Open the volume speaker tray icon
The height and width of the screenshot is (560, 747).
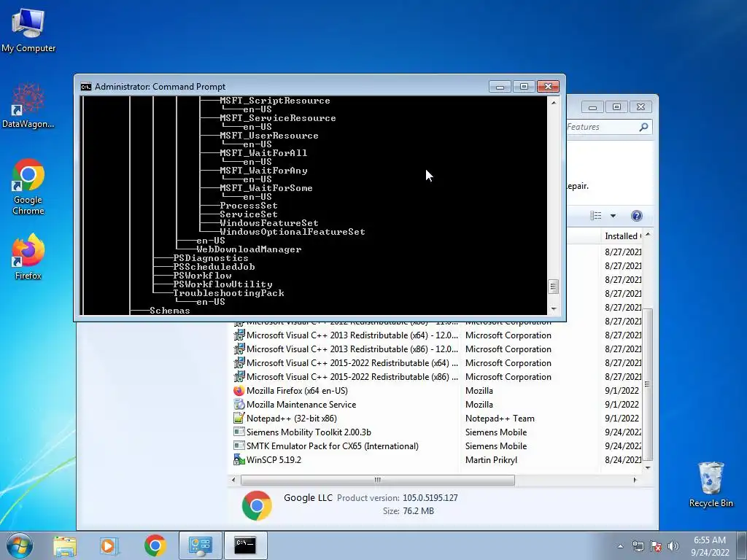[x=673, y=546]
